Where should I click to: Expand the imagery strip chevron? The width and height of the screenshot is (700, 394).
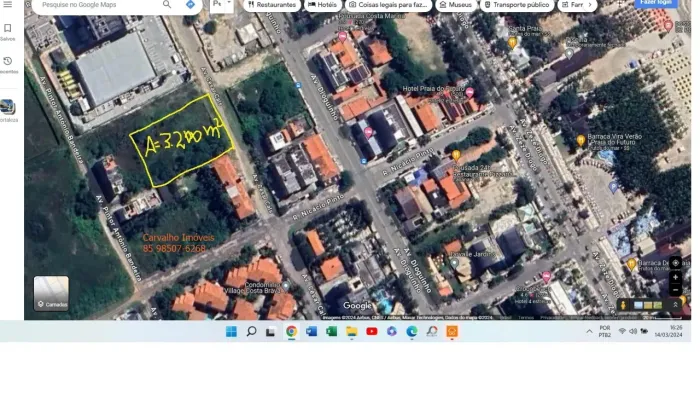675,305
